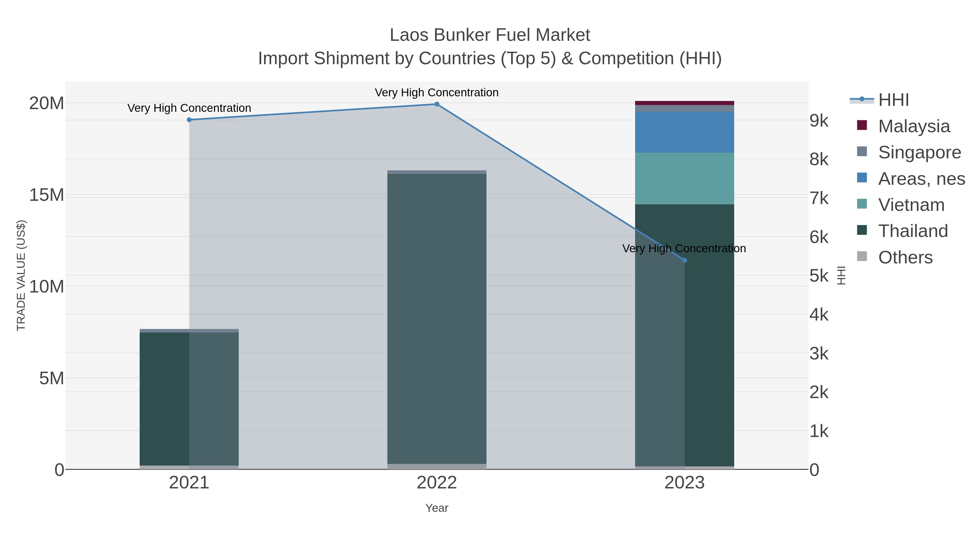Viewport: 980px width, 551px height.
Task: Click the 2021 Singapore bar segment
Action: [189, 331]
